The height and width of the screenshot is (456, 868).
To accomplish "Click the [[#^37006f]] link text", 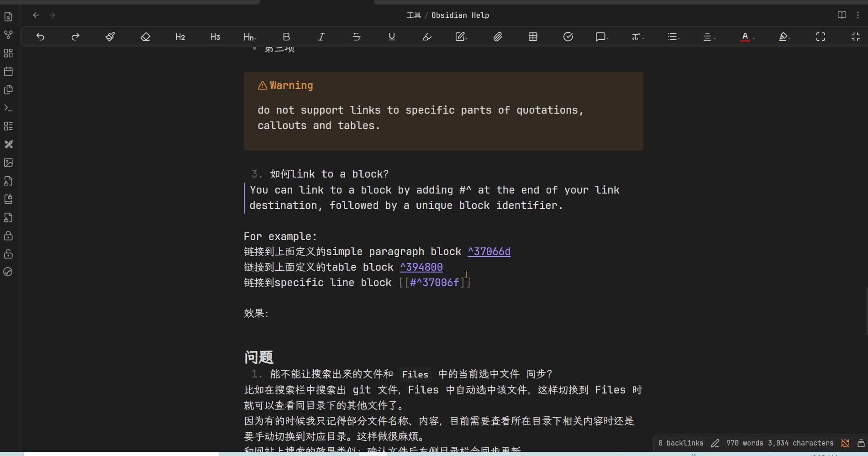I will tap(434, 283).
